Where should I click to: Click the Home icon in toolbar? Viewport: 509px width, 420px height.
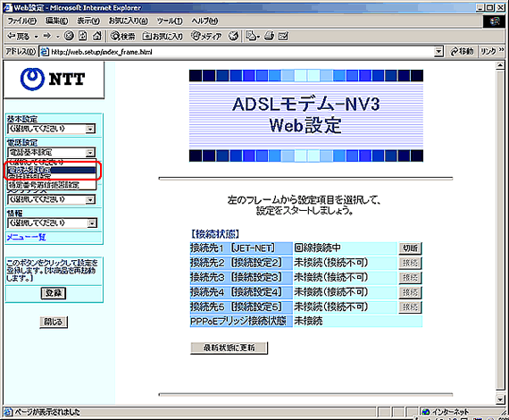[x=96, y=36]
